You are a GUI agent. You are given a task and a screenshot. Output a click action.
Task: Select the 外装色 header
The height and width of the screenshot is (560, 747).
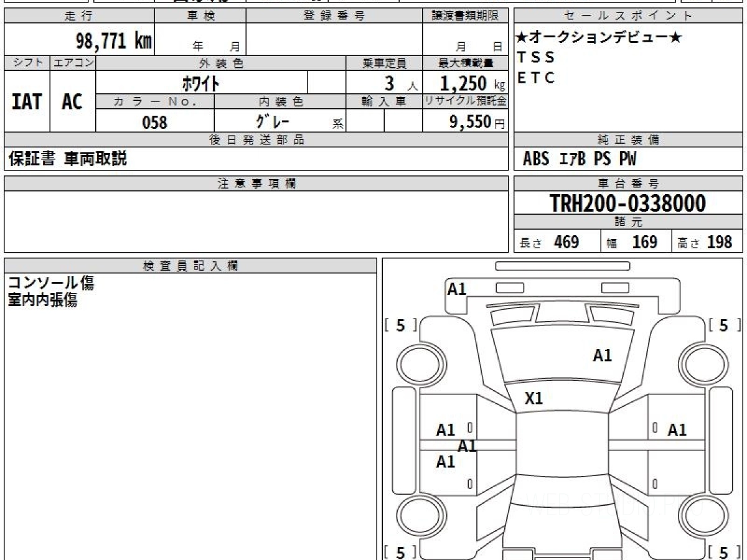click(x=221, y=63)
